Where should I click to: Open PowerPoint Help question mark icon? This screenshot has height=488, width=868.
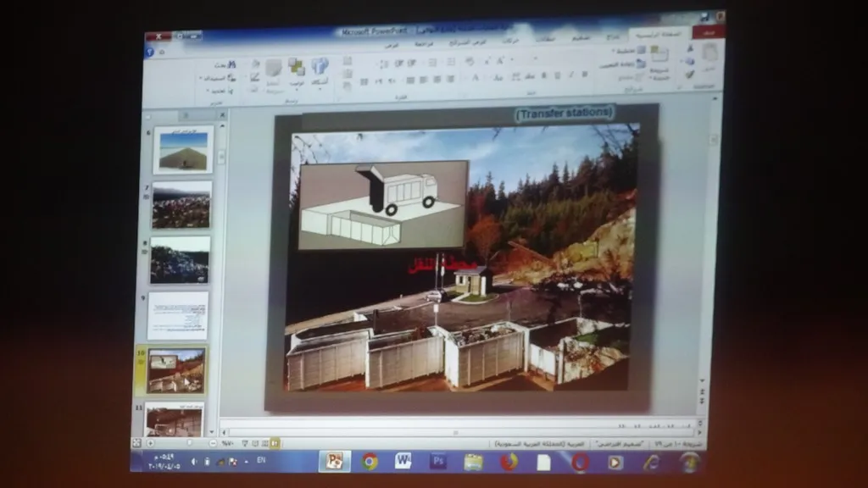pos(149,52)
